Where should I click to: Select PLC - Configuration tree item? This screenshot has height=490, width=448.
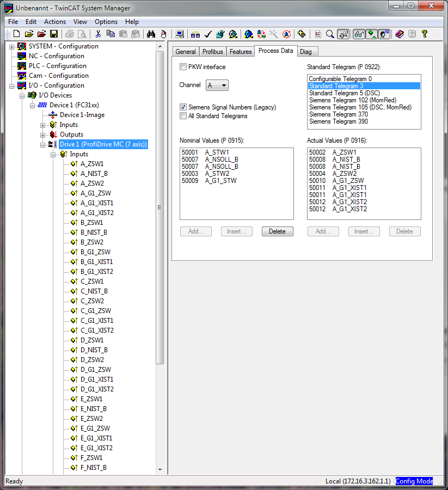pyautogui.click(x=58, y=66)
